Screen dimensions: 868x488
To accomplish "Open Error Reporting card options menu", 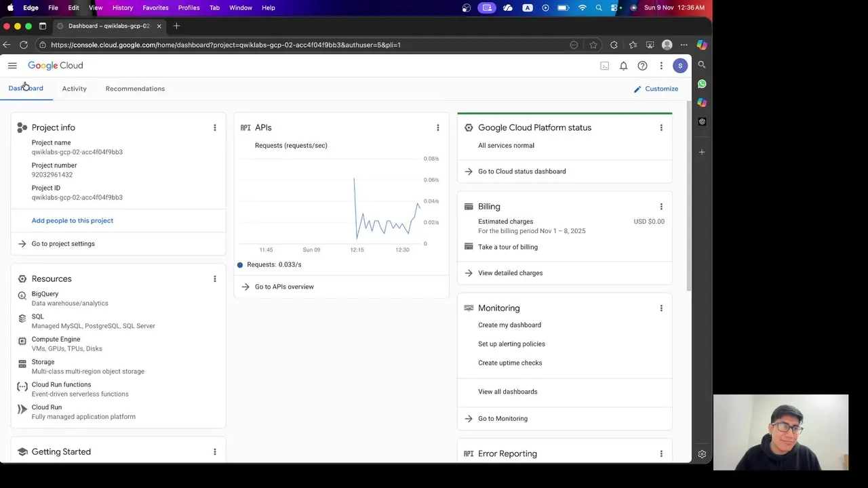I will 661,454.
